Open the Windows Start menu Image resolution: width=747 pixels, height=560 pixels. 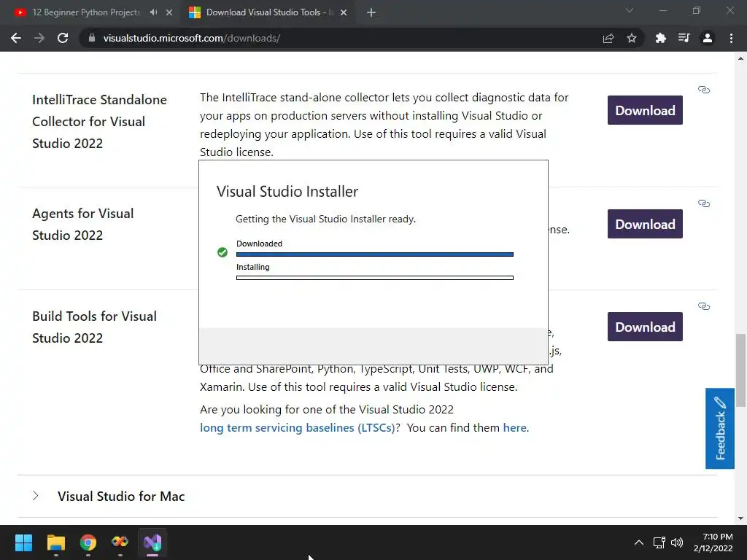[23, 542]
